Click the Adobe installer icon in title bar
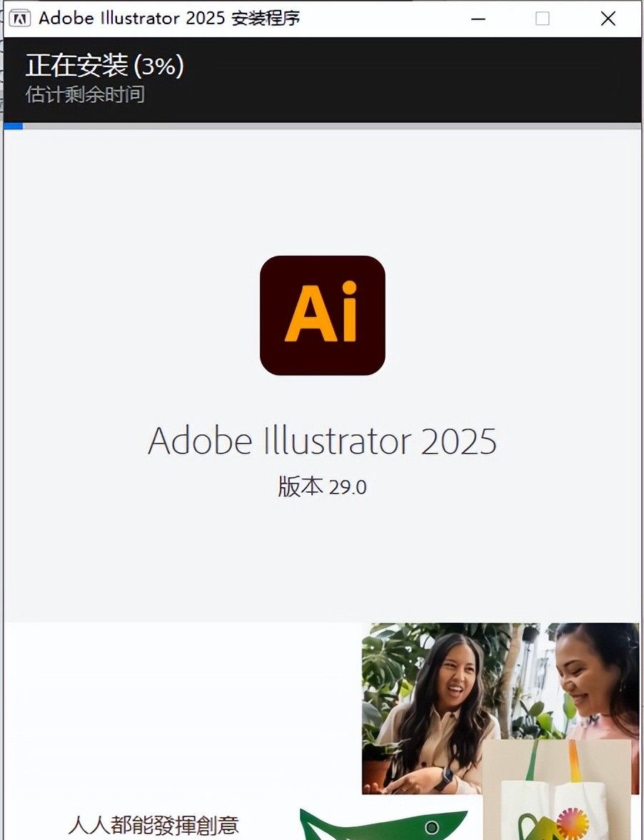This screenshot has height=840, width=644. click(20, 19)
